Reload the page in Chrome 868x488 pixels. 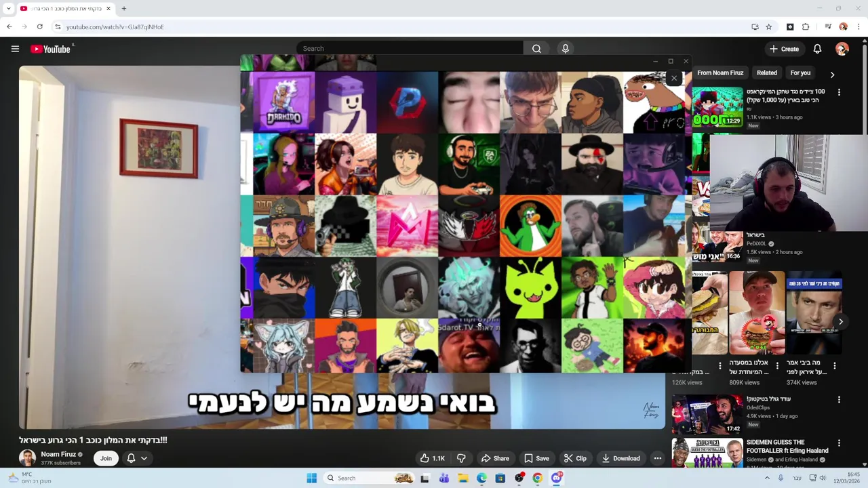point(40,27)
